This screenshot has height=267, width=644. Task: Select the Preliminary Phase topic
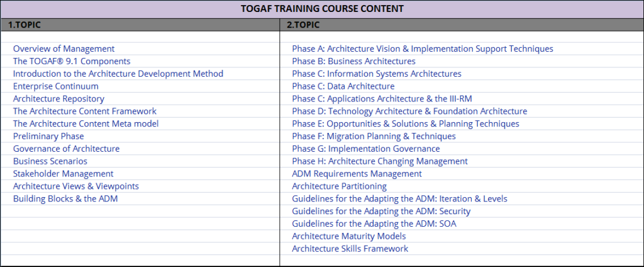tap(48, 136)
